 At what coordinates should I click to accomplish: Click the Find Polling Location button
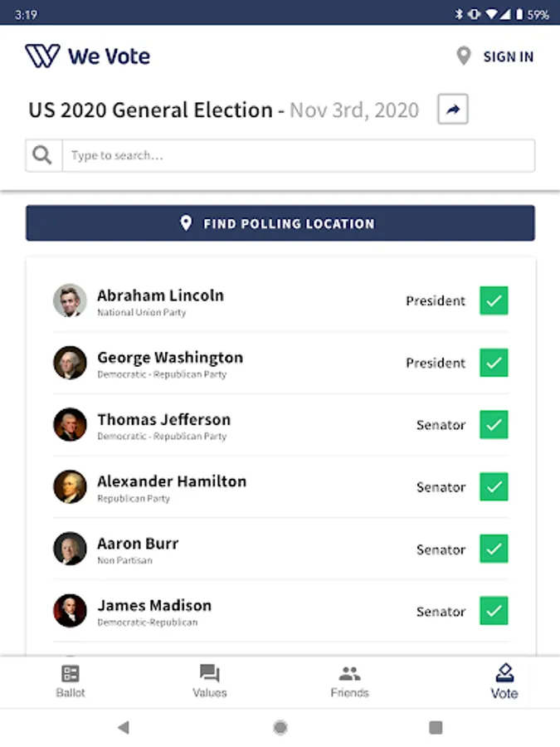click(280, 223)
